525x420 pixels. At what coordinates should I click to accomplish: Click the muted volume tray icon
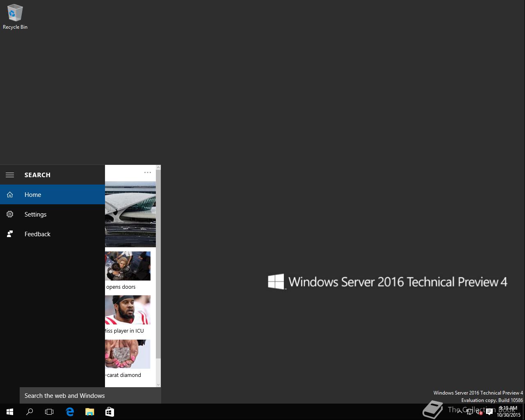(x=479, y=412)
